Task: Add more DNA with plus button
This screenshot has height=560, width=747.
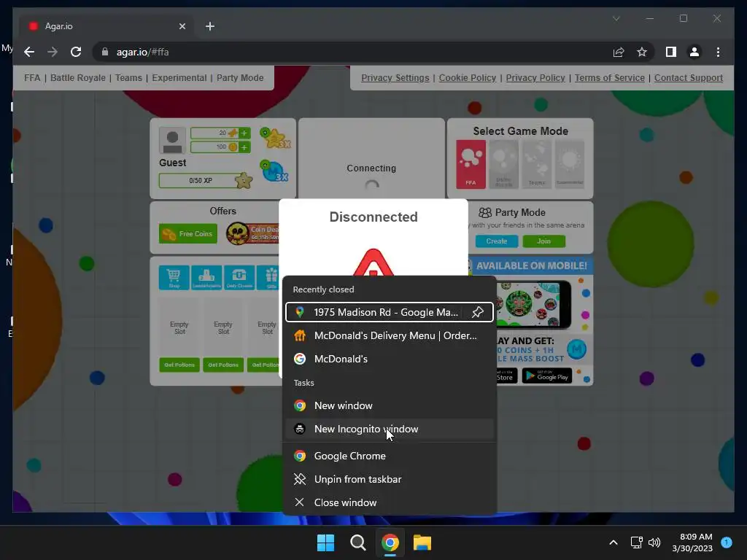Action: pyautogui.click(x=244, y=133)
